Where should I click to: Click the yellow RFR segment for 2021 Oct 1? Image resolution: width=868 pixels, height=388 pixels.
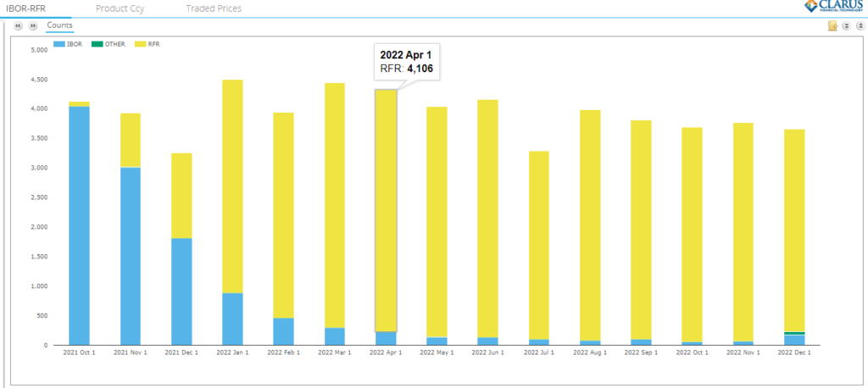tap(79, 104)
